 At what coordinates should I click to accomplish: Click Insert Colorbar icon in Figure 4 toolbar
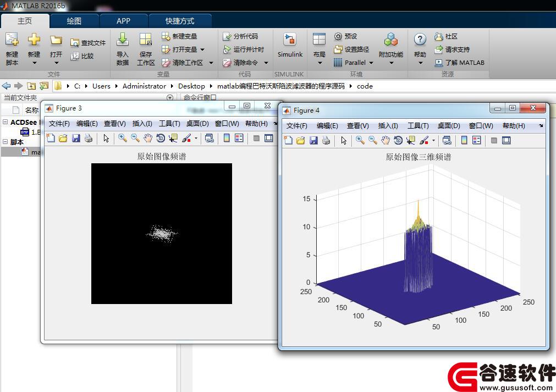click(x=464, y=140)
